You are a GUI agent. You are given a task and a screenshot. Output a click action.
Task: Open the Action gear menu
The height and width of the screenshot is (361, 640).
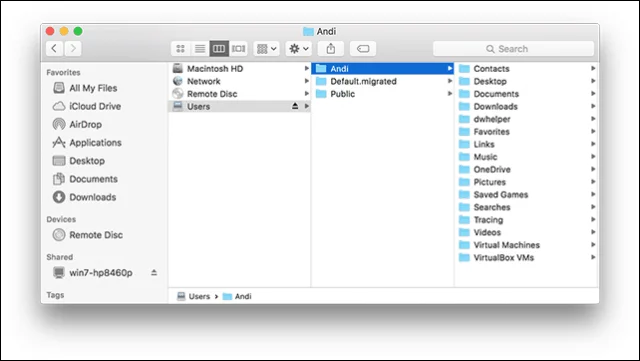click(299, 49)
